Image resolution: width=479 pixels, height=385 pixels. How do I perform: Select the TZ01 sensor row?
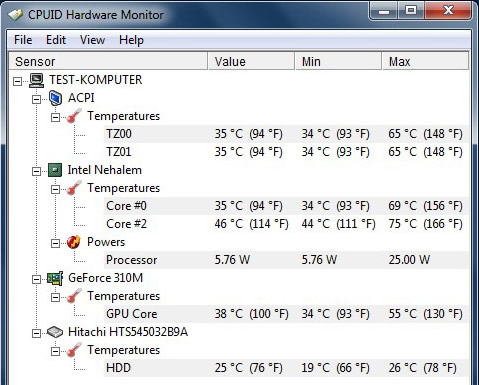coord(286,152)
